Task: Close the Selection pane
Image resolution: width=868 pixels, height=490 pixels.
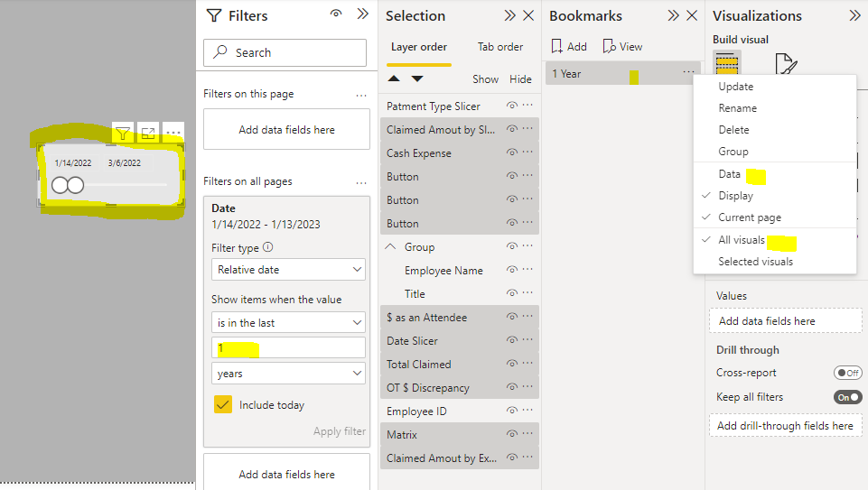Action: pyautogui.click(x=528, y=15)
